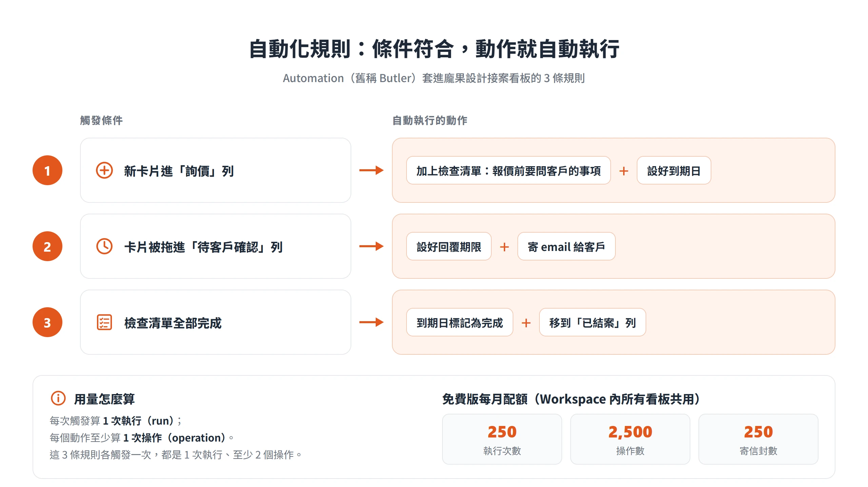The width and height of the screenshot is (868, 487).
Task: Click the info icon next to 用量怎麼算
Action: click(x=58, y=398)
